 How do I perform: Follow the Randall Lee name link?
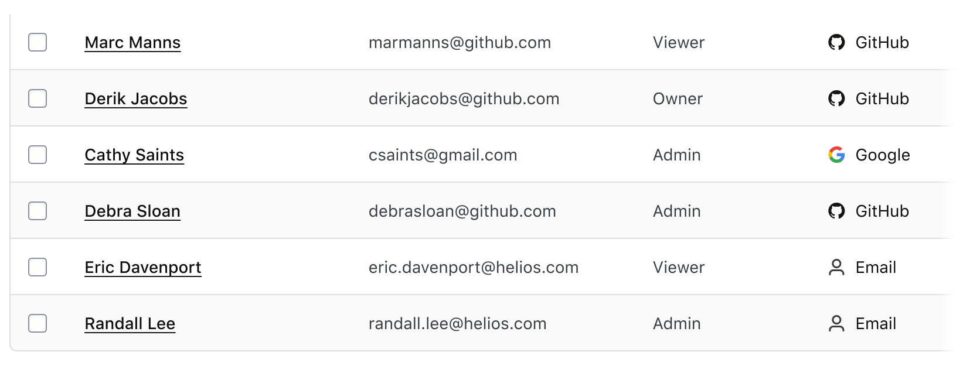tap(130, 323)
